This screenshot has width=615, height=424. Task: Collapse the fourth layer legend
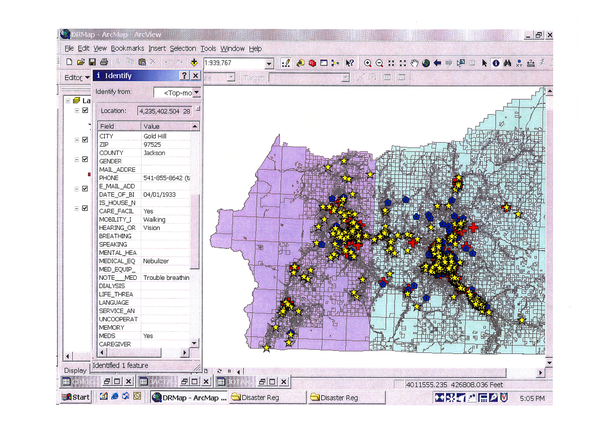77,189
